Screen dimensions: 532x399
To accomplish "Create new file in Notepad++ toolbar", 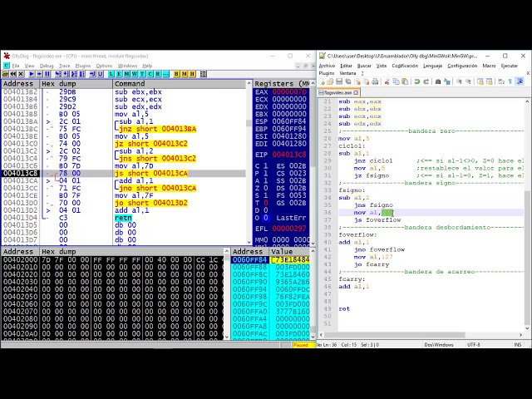I will (x=322, y=81).
